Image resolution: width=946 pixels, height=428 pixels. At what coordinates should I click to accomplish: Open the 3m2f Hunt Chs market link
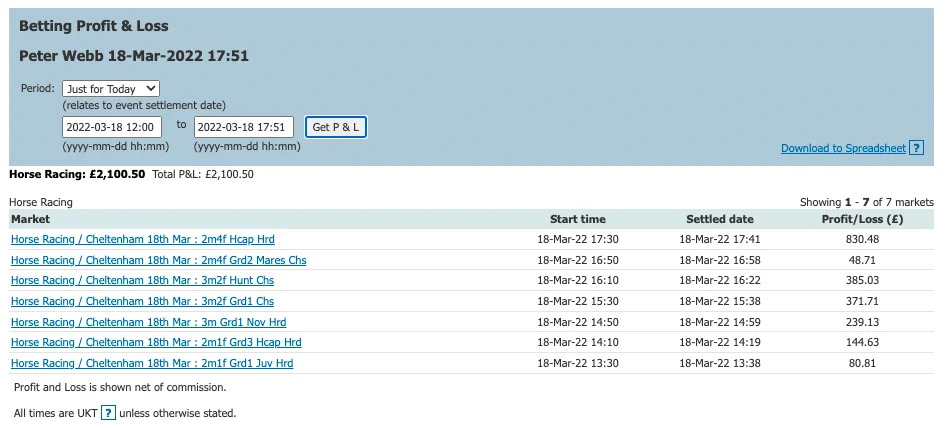pyautogui.click(x=142, y=281)
